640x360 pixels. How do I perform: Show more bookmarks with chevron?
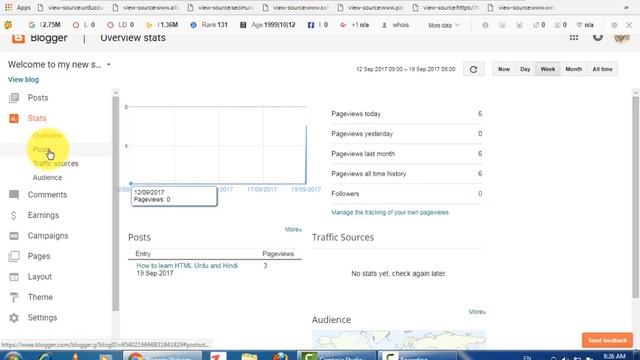627,7
